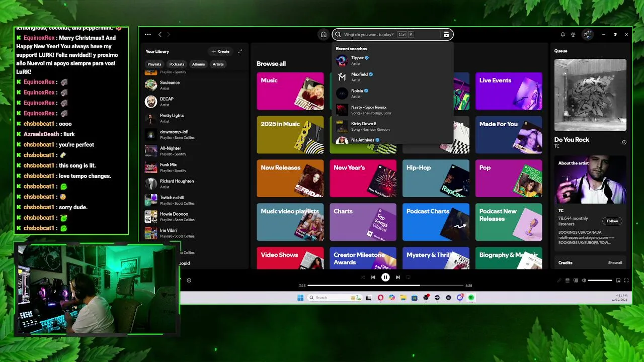Follow the artist TC
Viewport: 644px width, 362px height.
612,221
